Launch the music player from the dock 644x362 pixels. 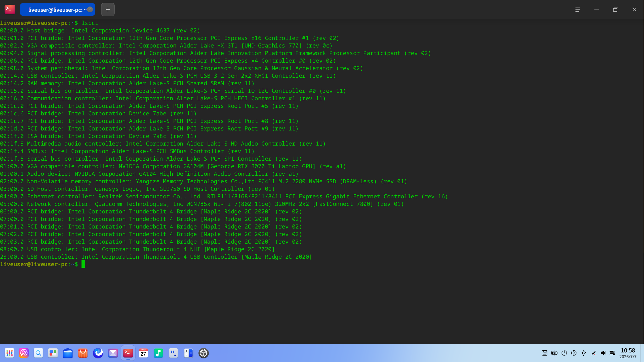click(158, 353)
